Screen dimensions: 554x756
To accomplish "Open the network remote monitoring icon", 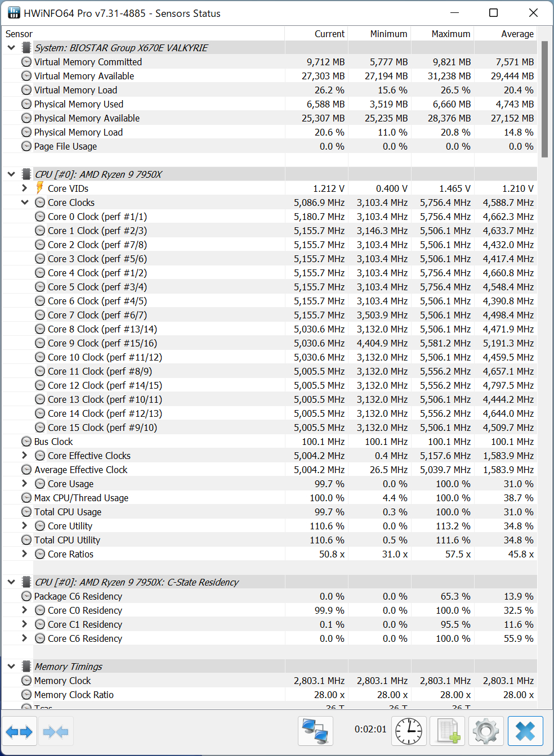I will 315,731.
